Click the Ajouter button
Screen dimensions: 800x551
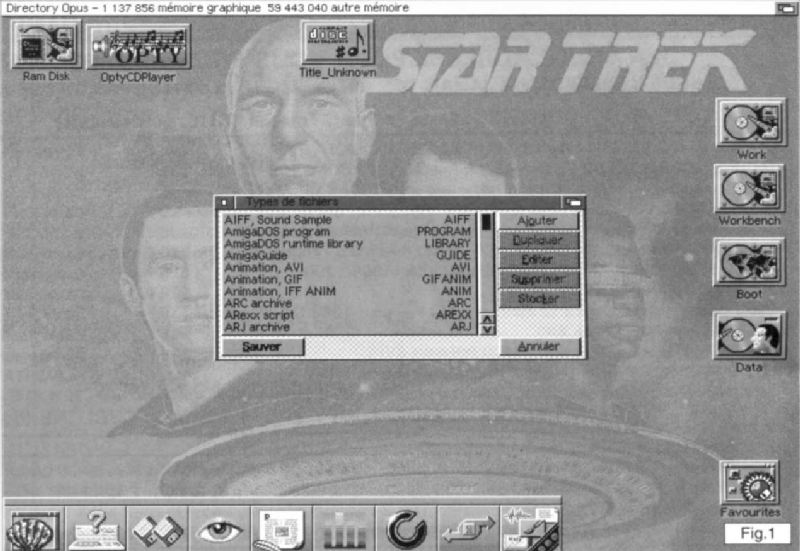point(539,221)
